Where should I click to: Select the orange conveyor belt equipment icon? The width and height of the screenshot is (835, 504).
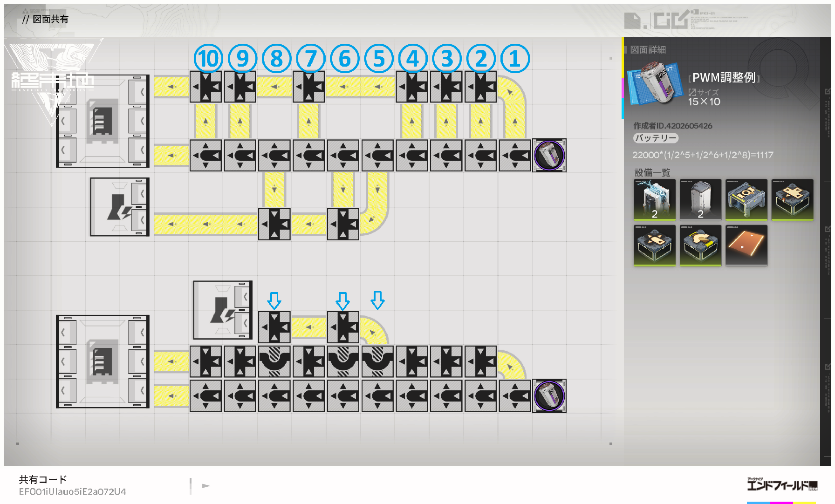click(746, 245)
